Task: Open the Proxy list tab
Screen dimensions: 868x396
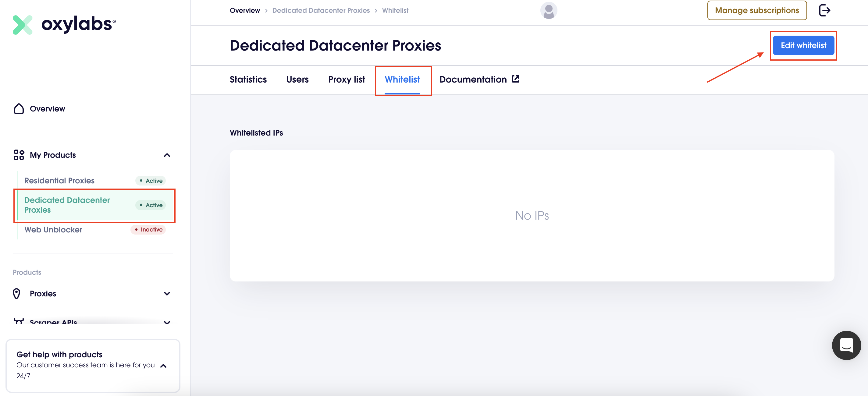Action: coord(347,80)
